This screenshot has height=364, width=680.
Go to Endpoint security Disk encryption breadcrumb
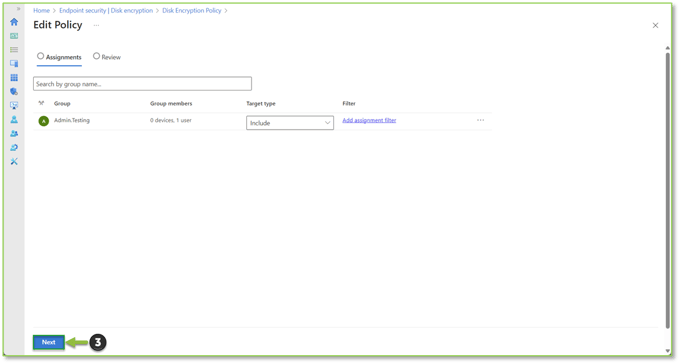106,10
